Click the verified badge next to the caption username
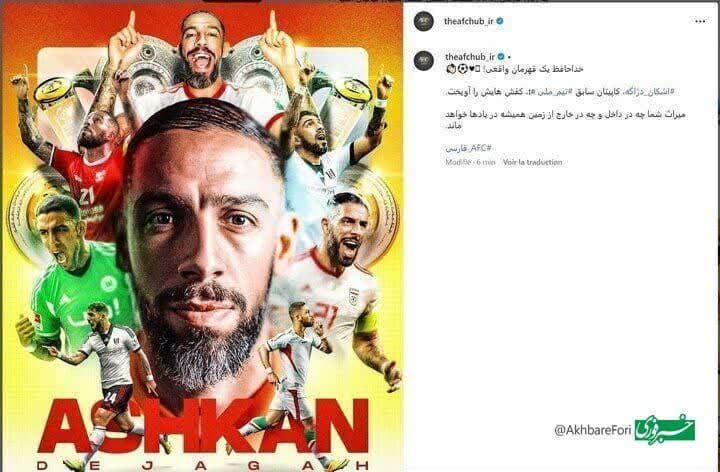 pyautogui.click(x=501, y=57)
